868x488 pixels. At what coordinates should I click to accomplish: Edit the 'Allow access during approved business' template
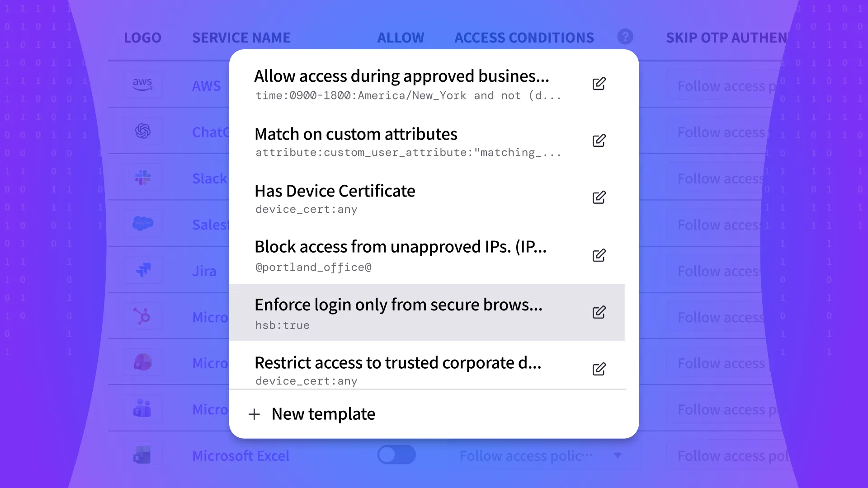599,84
